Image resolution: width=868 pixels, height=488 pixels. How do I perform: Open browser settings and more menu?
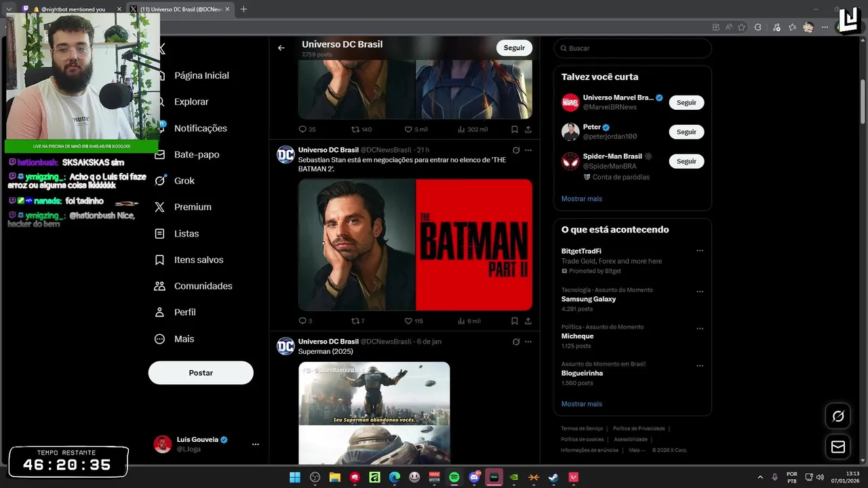click(825, 27)
